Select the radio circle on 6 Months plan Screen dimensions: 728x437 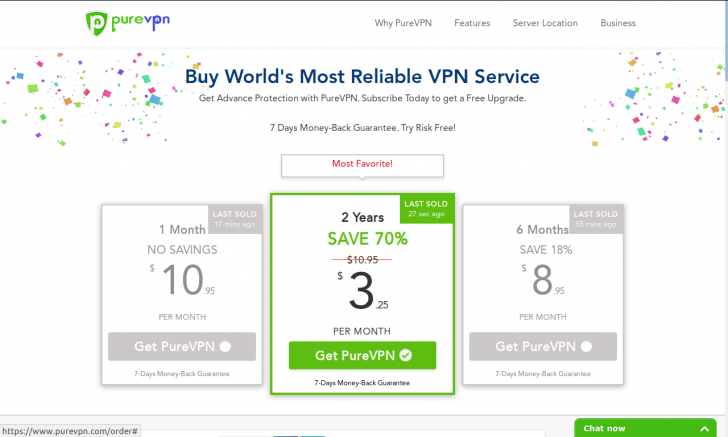pyautogui.click(x=586, y=346)
